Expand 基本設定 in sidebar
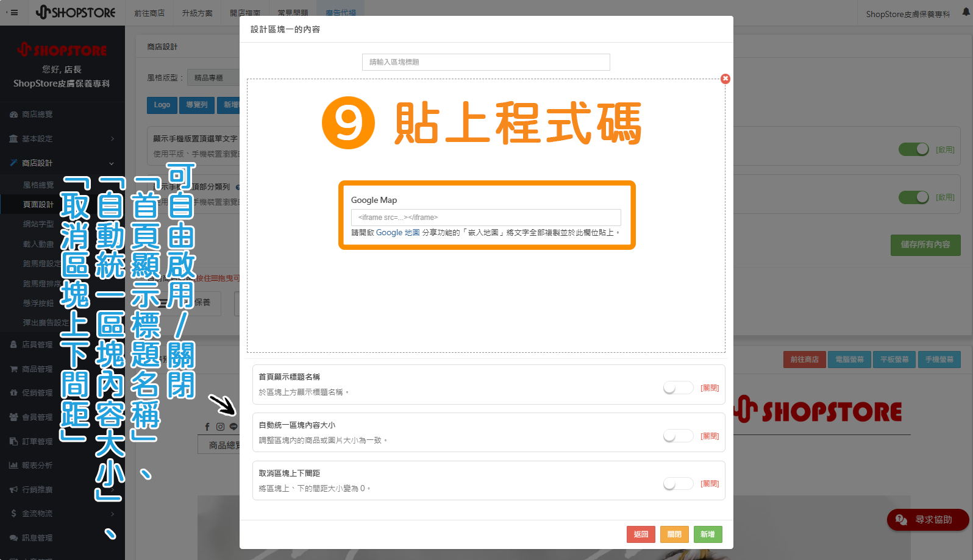Viewport: 973px width, 560px height. point(62,139)
